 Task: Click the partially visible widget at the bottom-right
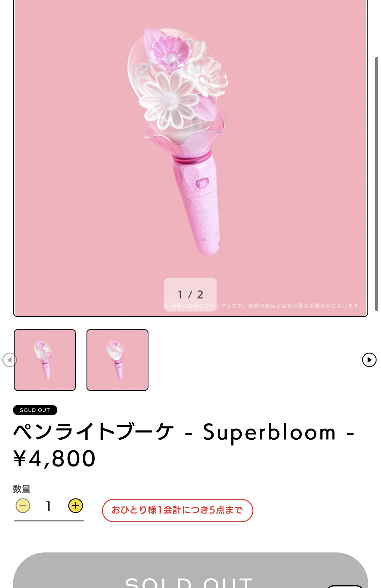click(345, 586)
